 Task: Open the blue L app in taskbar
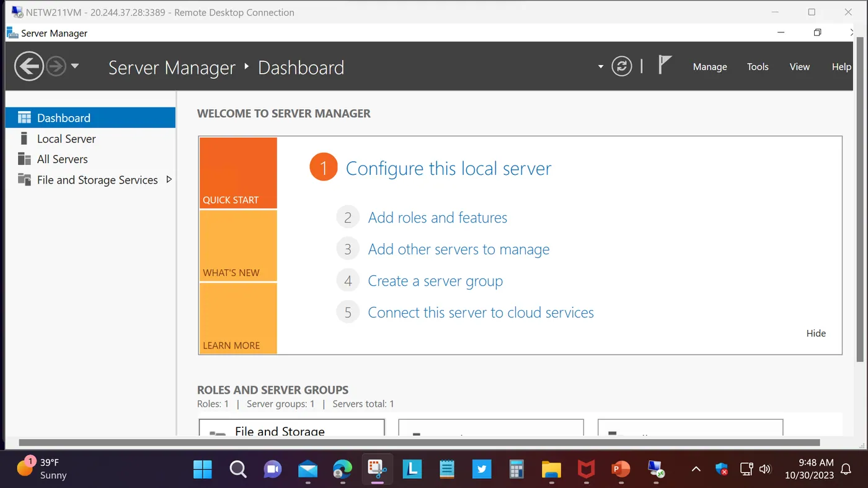coord(412,469)
